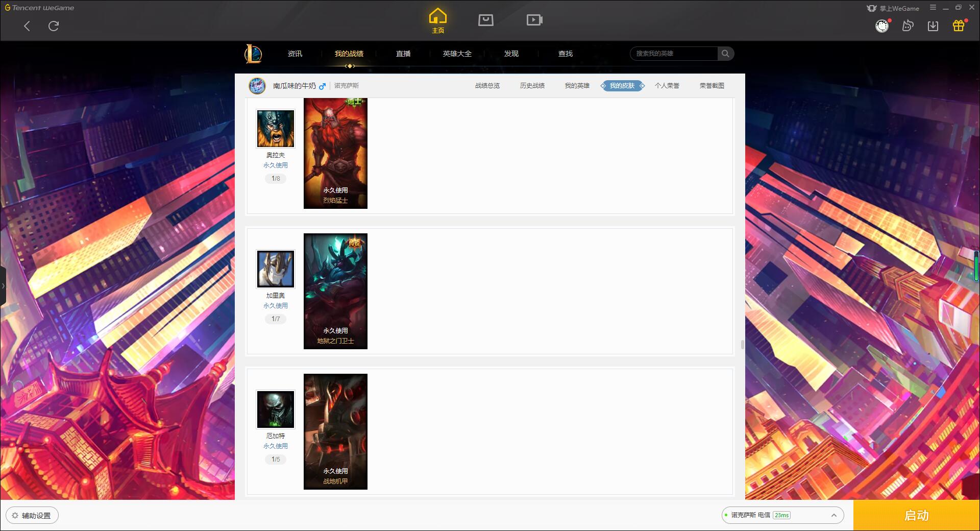This screenshot has width=980, height=531.
Task: Click the Tencent WeGame title logo
Action: coord(39,8)
